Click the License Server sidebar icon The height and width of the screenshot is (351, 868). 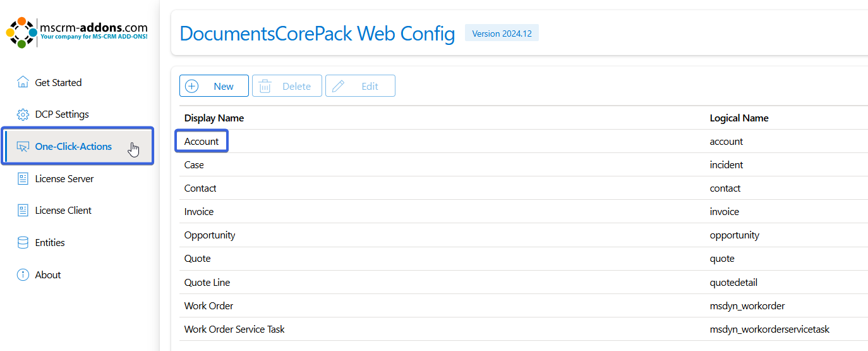[23, 179]
